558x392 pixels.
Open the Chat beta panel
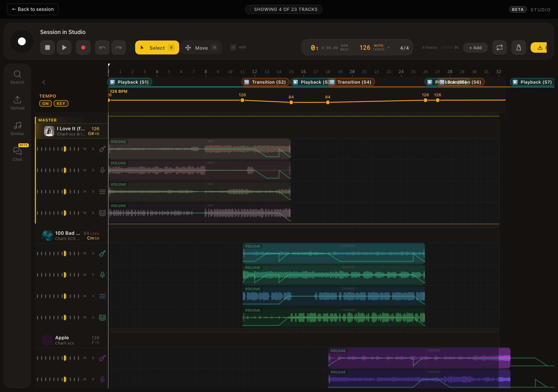[x=17, y=154]
